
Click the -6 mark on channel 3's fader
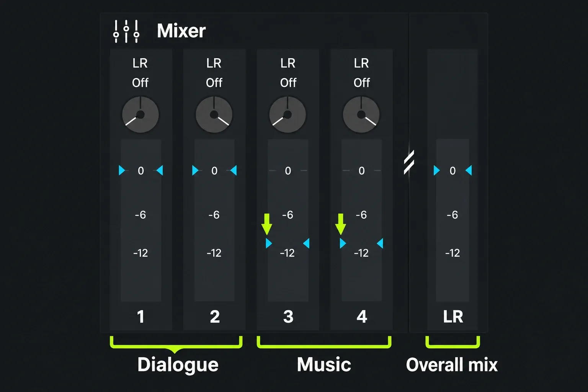tap(287, 215)
